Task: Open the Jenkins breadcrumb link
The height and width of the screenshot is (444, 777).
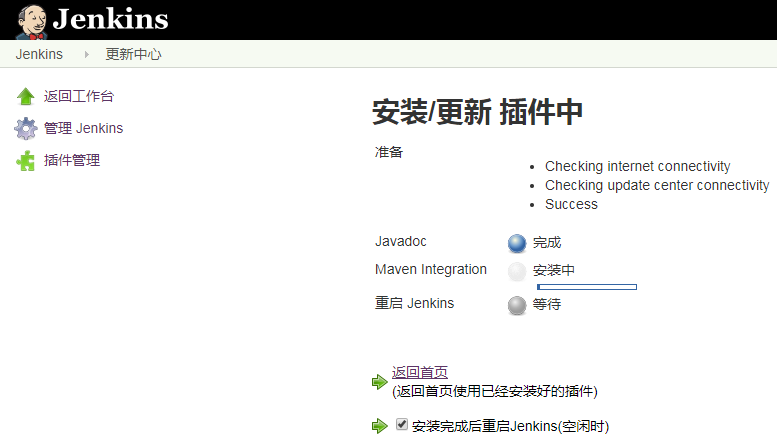Action: (x=39, y=54)
